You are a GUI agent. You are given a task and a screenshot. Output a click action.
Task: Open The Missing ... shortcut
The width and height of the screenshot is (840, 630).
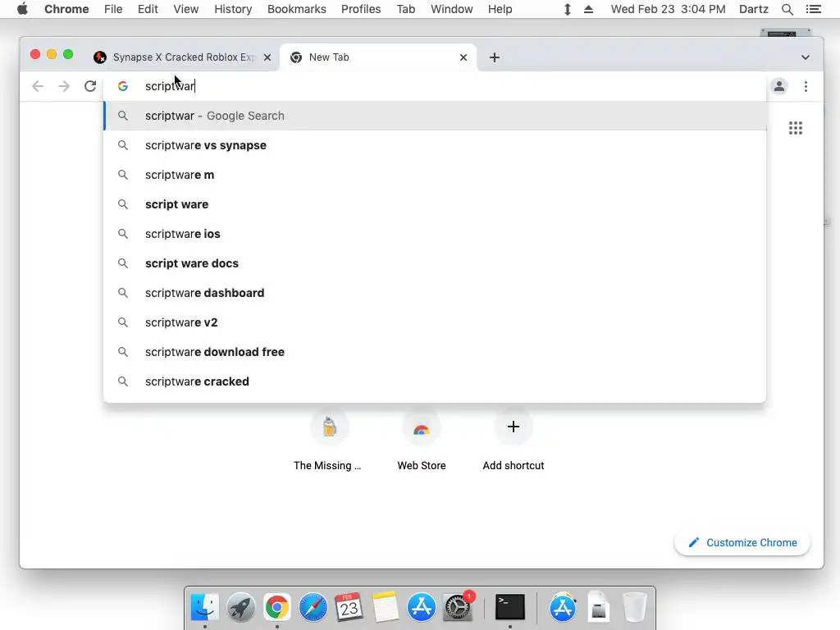[329, 441]
